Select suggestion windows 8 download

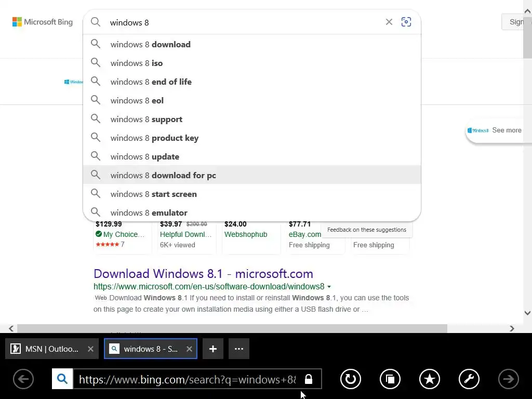point(252,45)
